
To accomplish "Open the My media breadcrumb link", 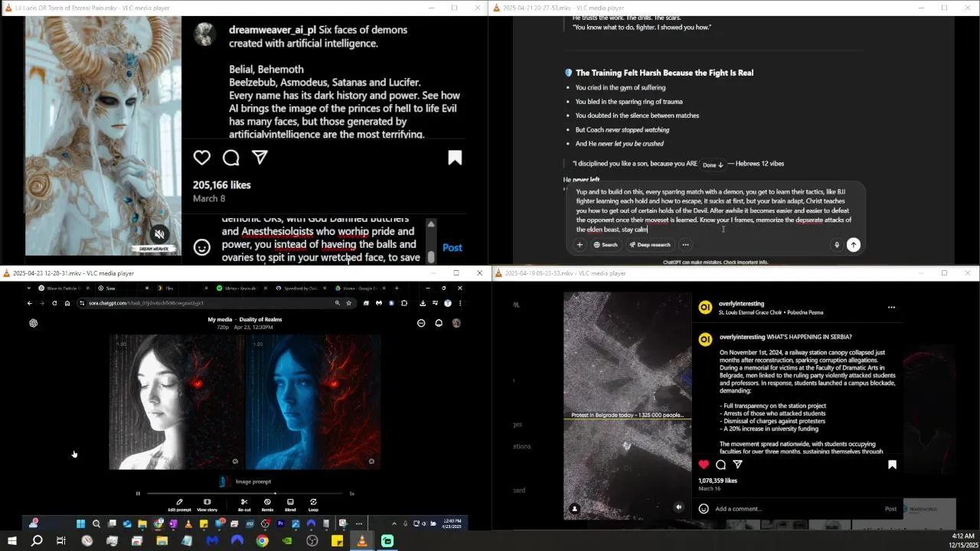I will click(x=220, y=319).
